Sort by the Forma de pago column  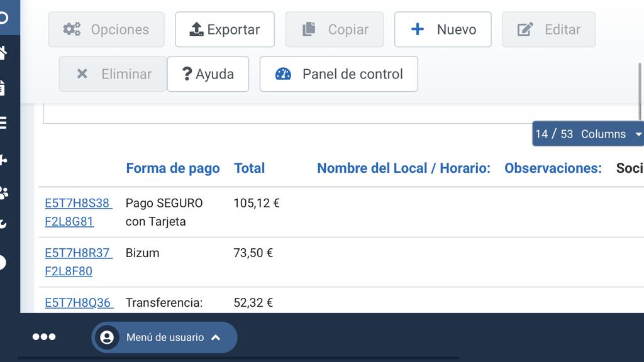point(173,168)
